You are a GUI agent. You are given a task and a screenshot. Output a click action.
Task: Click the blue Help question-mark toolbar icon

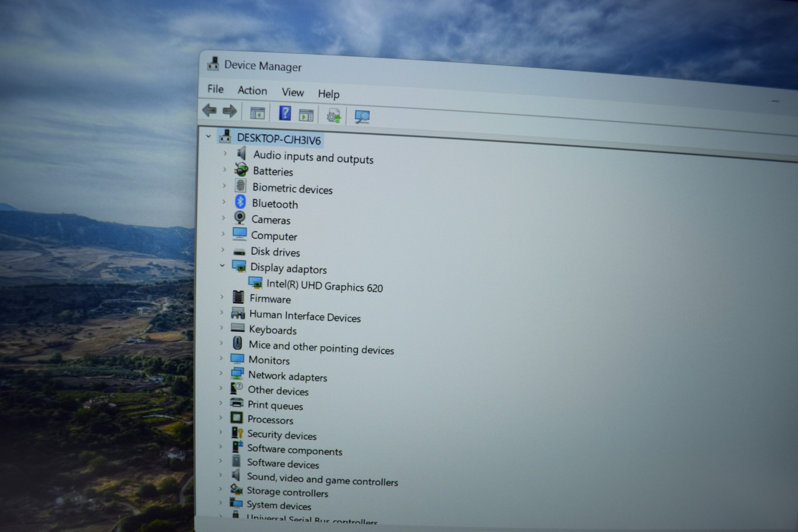[x=285, y=113]
